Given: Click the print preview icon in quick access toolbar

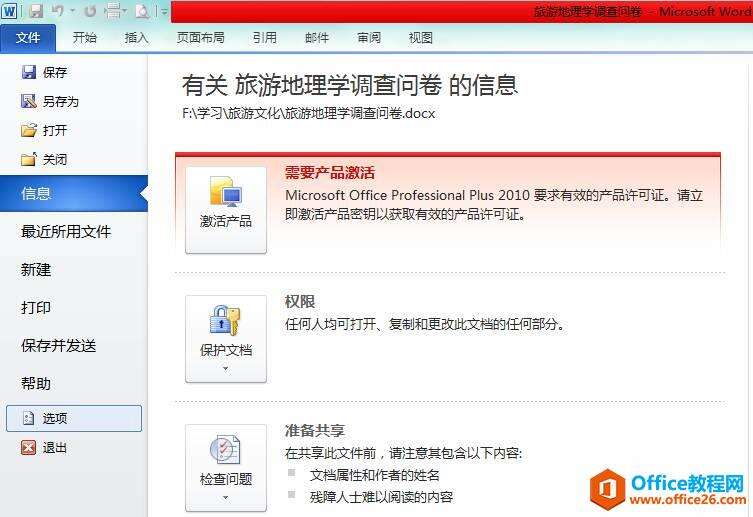Looking at the screenshot, I should coord(142,11).
